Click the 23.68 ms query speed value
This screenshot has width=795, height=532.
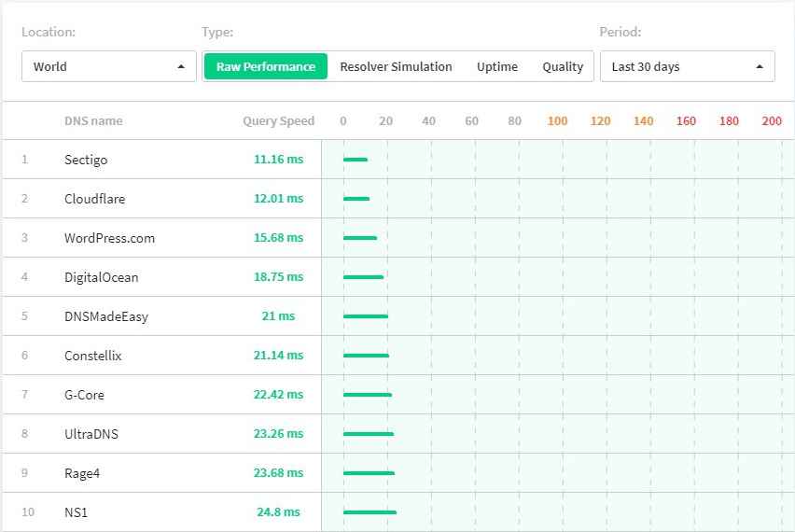click(x=278, y=472)
